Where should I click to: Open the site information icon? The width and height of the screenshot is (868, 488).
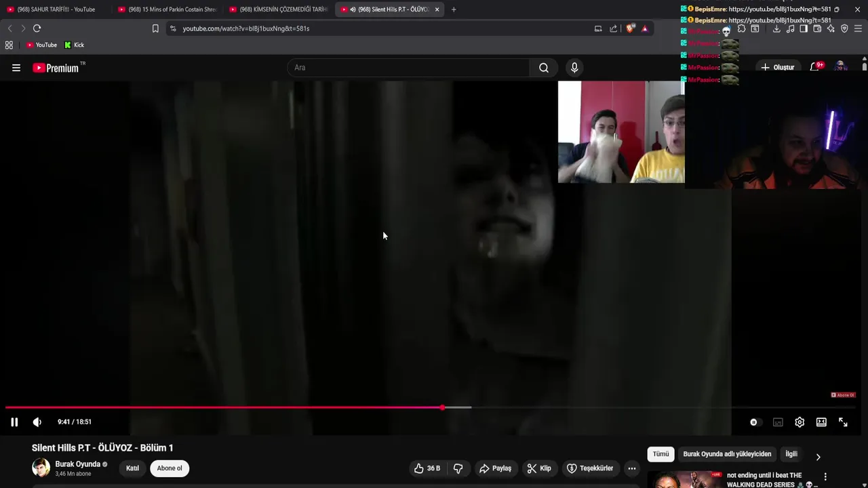(x=173, y=28)
